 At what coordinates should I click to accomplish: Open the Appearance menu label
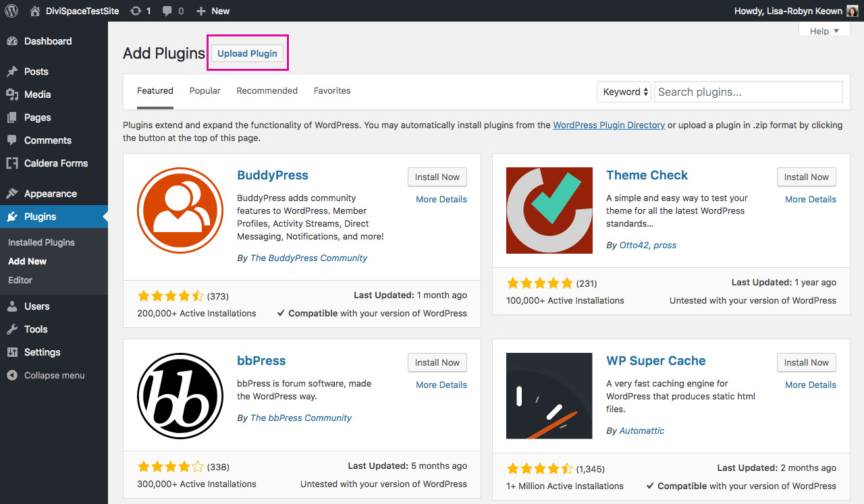click(x=51, y=194)
